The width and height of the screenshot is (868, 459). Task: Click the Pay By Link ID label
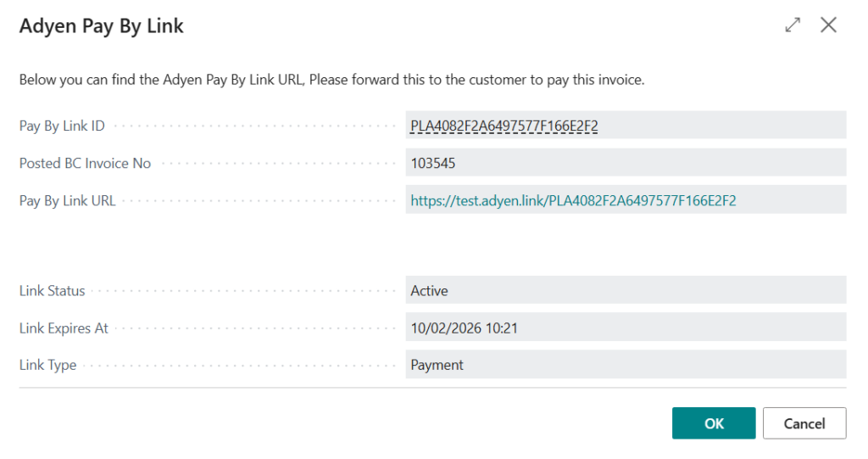62,126
